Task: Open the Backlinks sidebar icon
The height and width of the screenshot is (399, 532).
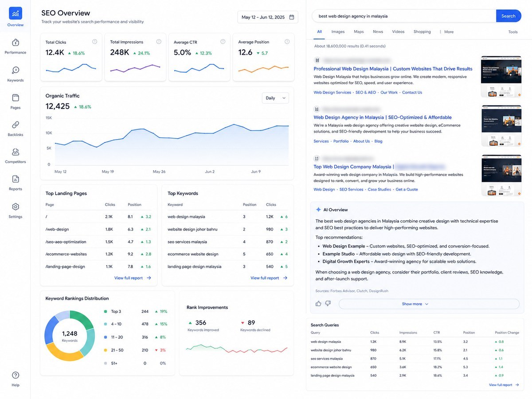Action: 16,125
